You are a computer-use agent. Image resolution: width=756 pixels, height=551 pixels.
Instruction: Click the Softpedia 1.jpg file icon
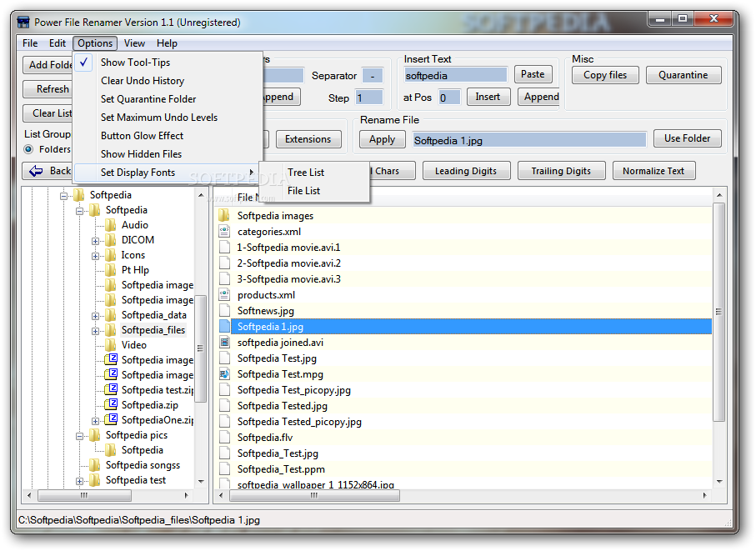point(224,327)
